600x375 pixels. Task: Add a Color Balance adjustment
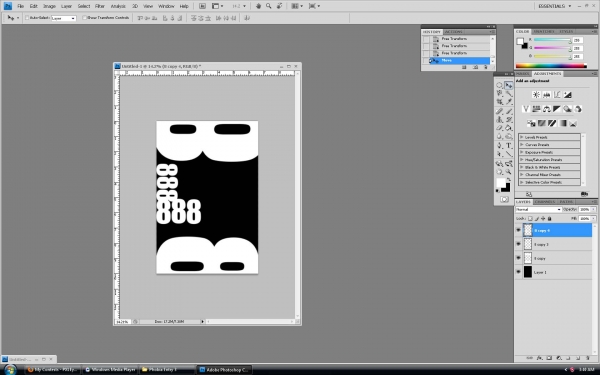point(546,109)
